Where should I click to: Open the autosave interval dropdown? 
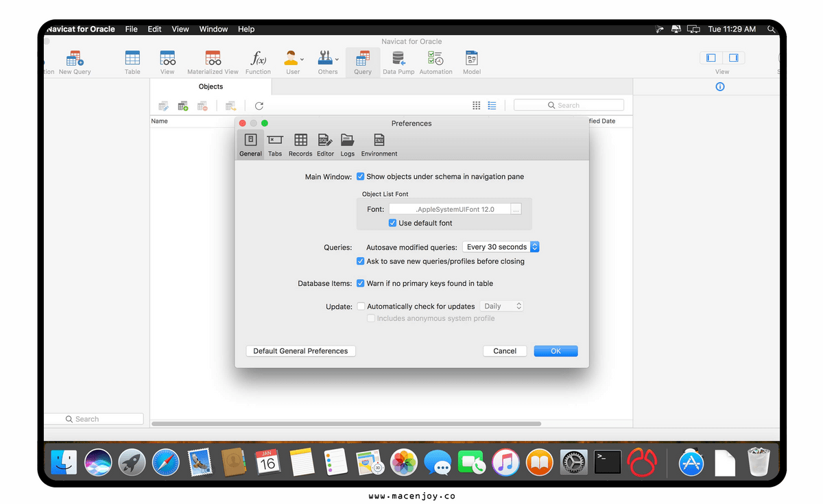(501, 247)
